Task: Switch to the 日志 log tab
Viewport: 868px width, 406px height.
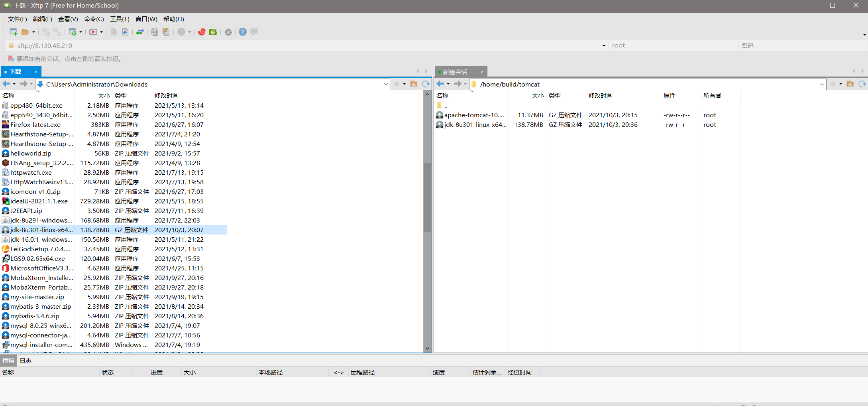Action: [26, 361]
